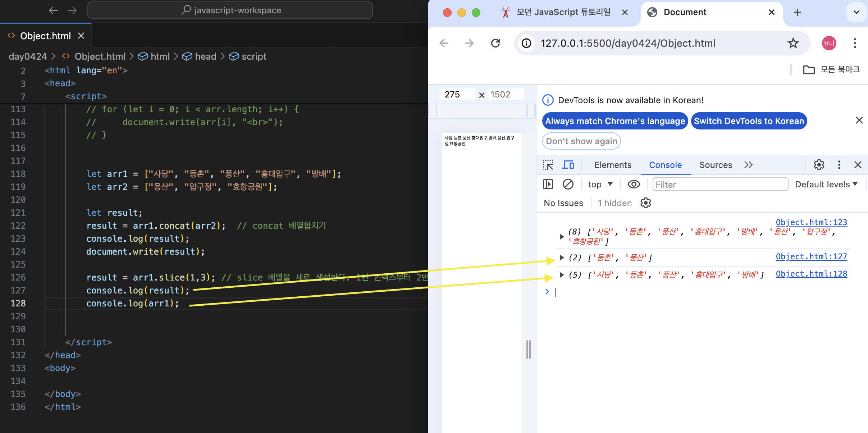Open the top JavaScript context dropdown
This screenshot has height=433, width=868.
pos(600,184)
